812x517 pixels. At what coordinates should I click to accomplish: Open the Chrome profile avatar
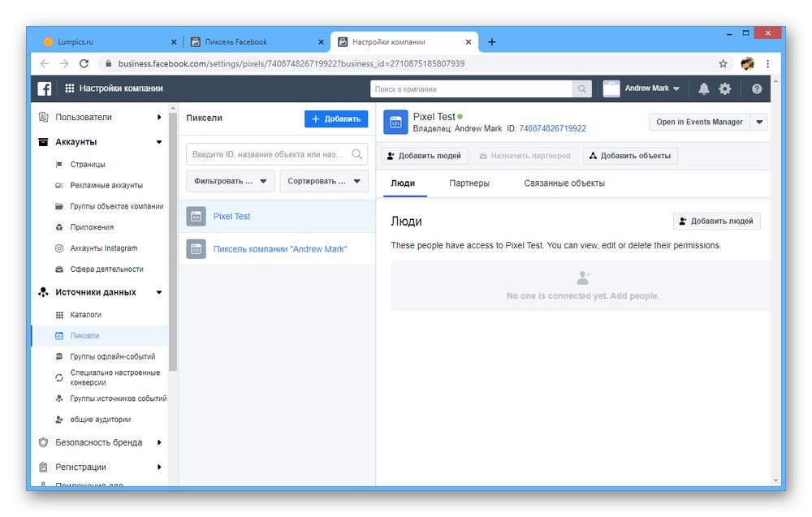[747, 63]
